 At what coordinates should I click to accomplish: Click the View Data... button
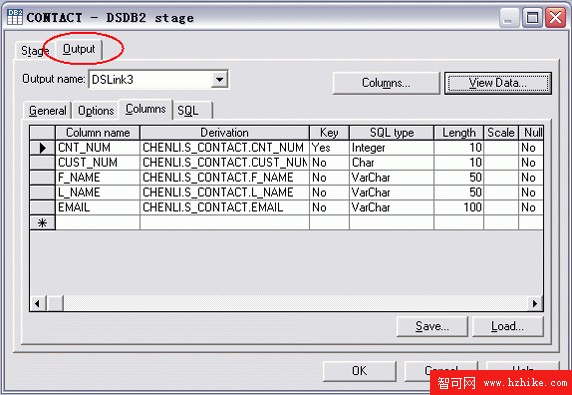(x=498, y=83)
